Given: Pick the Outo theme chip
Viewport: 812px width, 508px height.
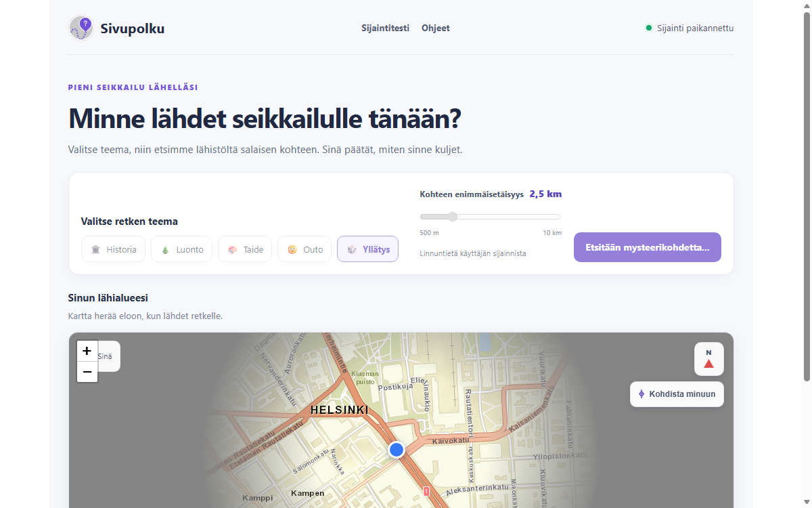Looking at the screenshot, I should pos(304,249).
